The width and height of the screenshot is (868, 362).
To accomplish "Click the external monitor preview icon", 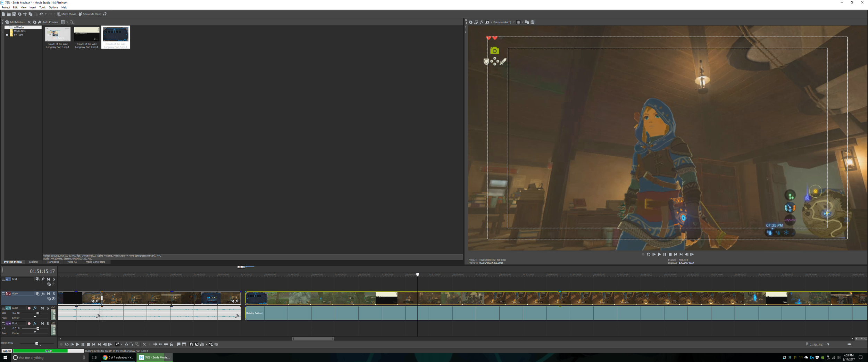I will [476, 22].
